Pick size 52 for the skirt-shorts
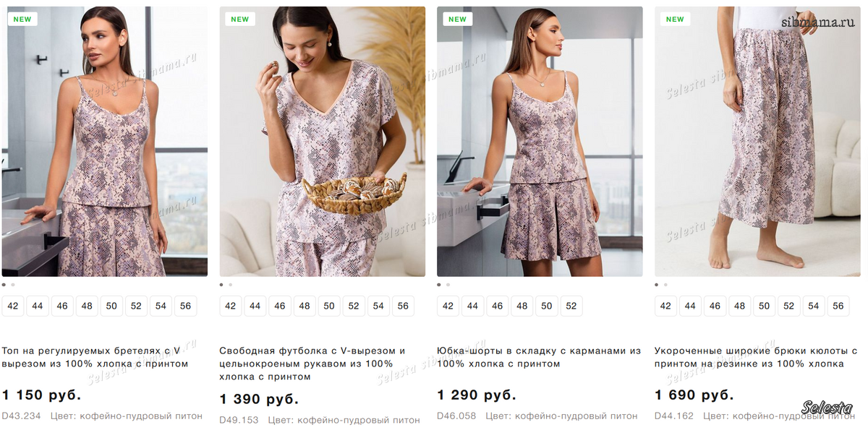Viewport: 868px width, 430px height. (x=571, y=306)
